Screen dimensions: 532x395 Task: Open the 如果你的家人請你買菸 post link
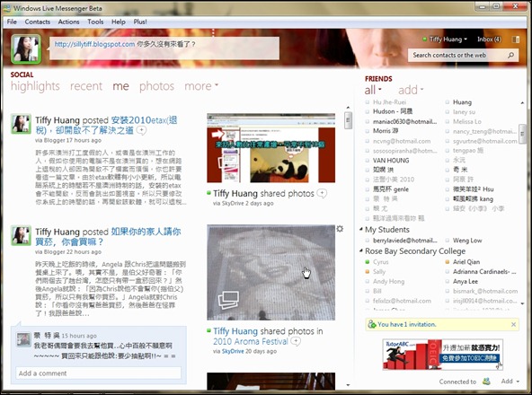(x=108, y=237)
